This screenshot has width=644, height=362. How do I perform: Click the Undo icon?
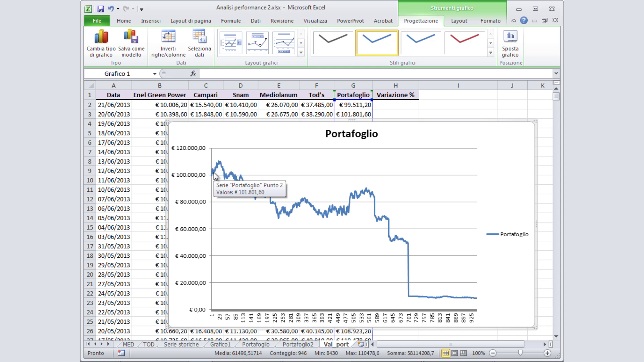coord(111,9)
